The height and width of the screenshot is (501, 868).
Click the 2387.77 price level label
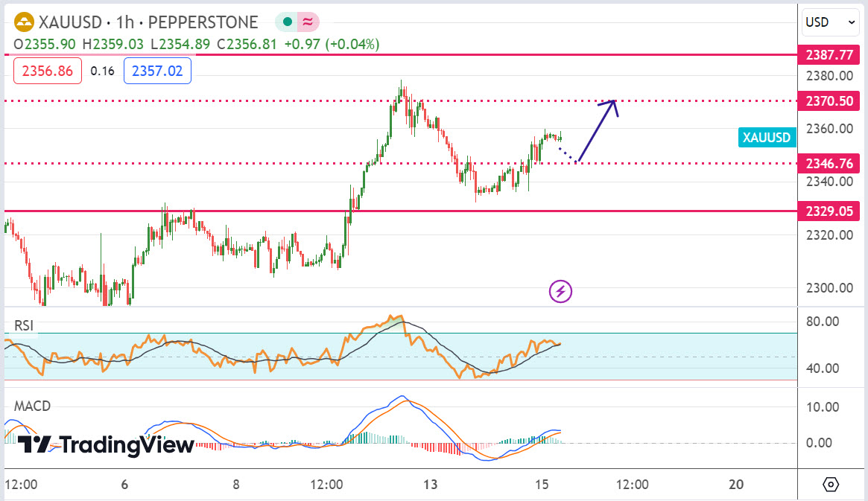[829, 55]
